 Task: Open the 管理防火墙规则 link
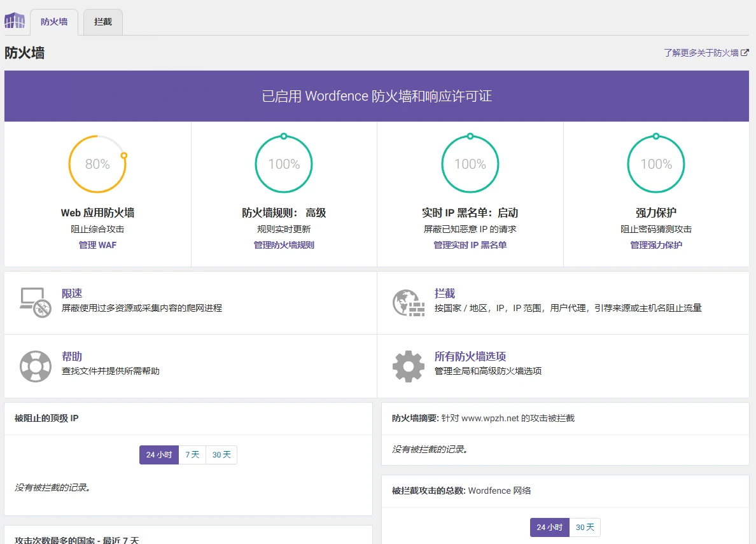(x=284, y=245)
